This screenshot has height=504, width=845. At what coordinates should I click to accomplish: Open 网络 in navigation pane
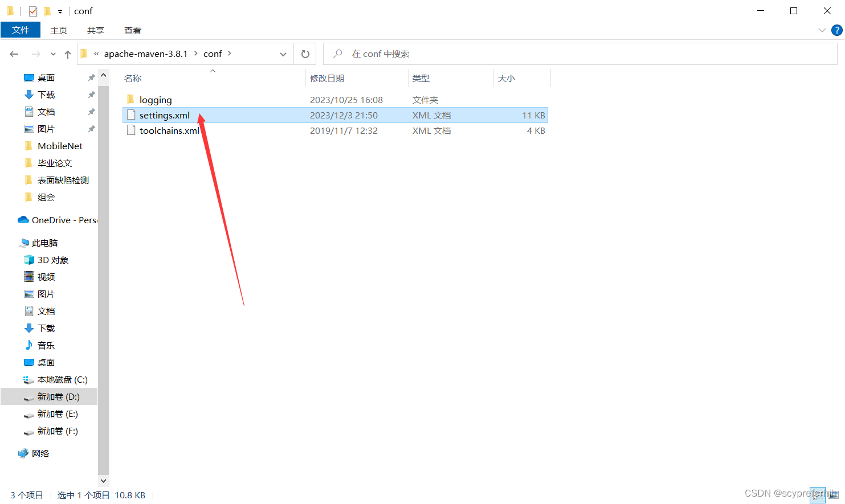point(40,454)
